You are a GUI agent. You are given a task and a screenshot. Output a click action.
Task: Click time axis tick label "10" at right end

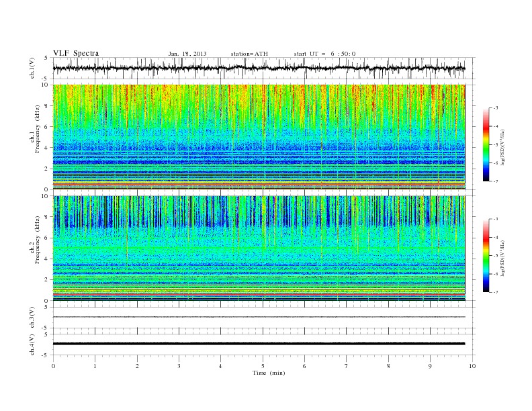[472, 366]
